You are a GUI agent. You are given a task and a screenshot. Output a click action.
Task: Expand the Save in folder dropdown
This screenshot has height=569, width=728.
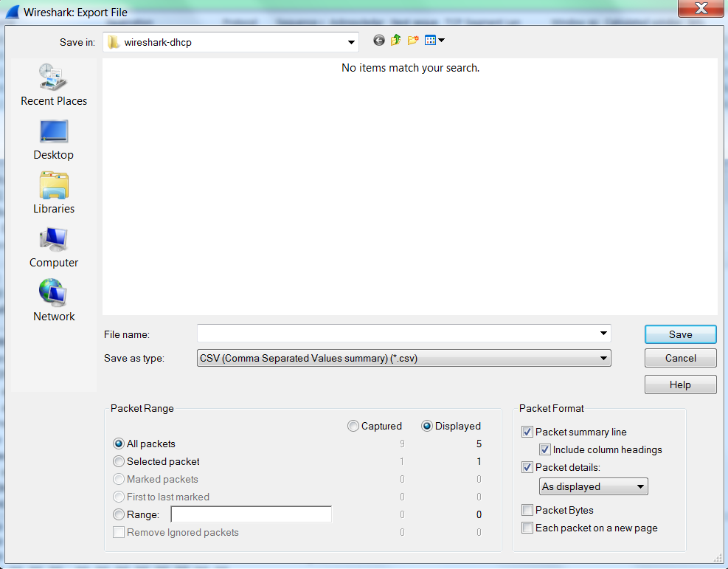coord(352,42)
